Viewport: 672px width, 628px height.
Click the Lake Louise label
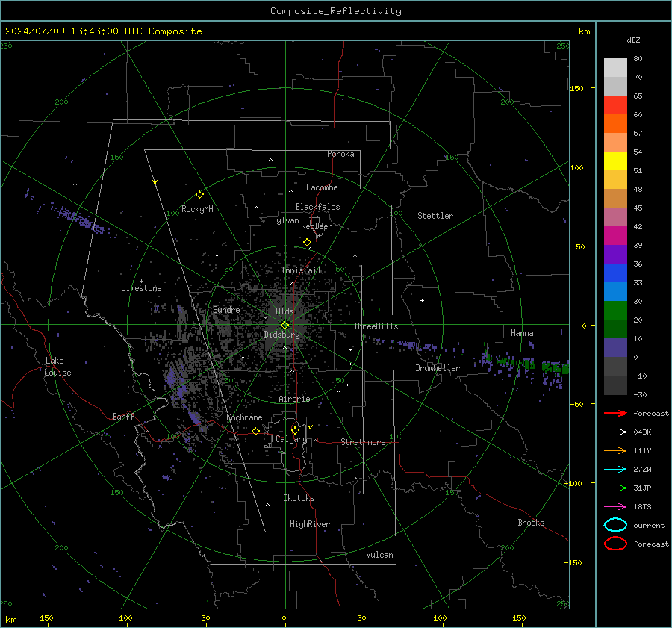point(57,367)
